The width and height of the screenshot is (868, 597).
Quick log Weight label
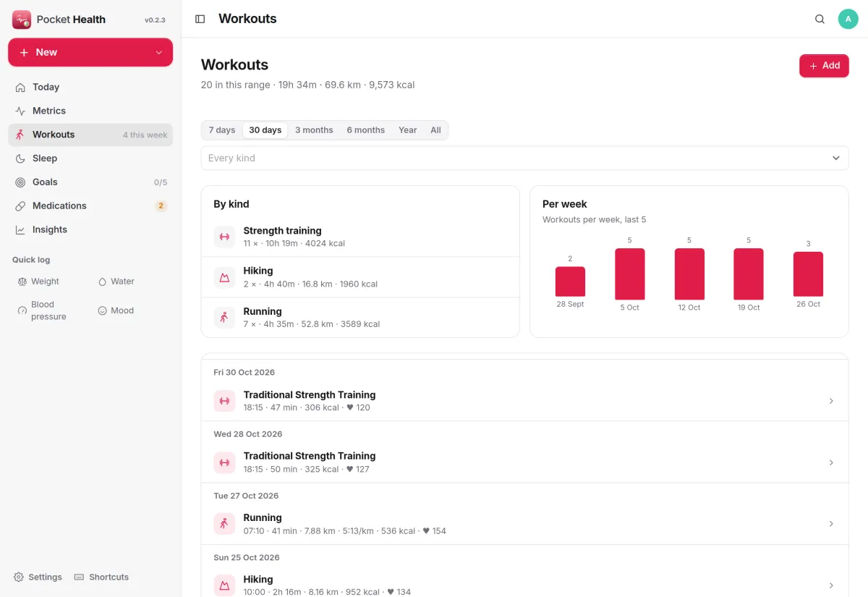pos(45,281)
